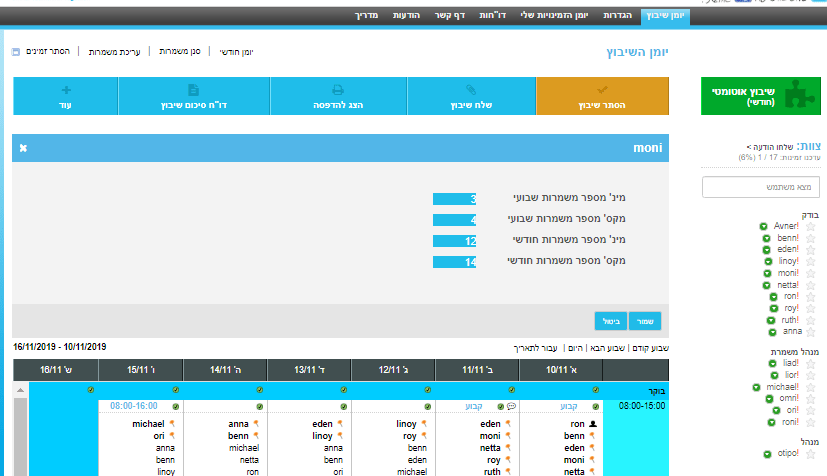Screen dimensions: 827x476
Task: Open green dropdown arrow next to linoy
Action: 769,261
